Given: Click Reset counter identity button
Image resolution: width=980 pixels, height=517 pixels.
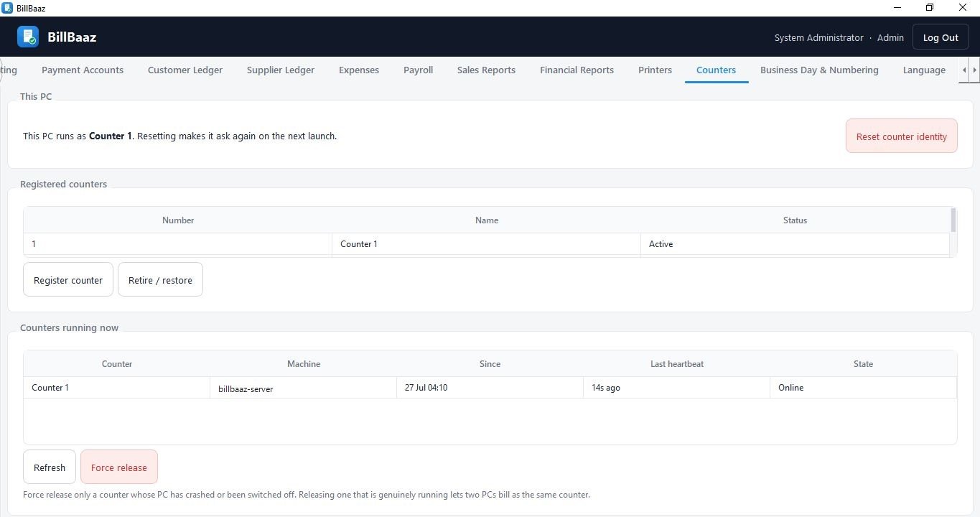Looking at the screenshot, I should pos(901,136).
